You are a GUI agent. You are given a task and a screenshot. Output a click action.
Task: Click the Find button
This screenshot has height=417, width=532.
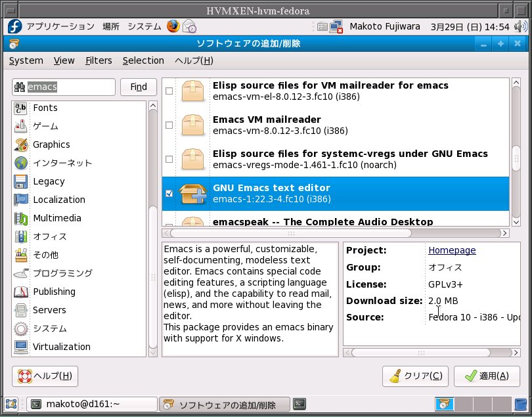(x=139, y=87)
